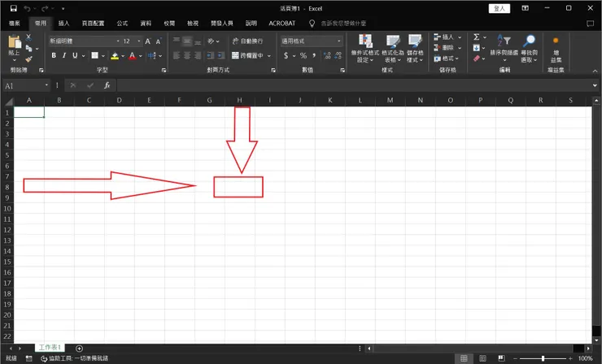Switch to the ACROBAT tab
The height and width of the screenshot is (364, 602).
pyautogui.click(x=282, y=24)
